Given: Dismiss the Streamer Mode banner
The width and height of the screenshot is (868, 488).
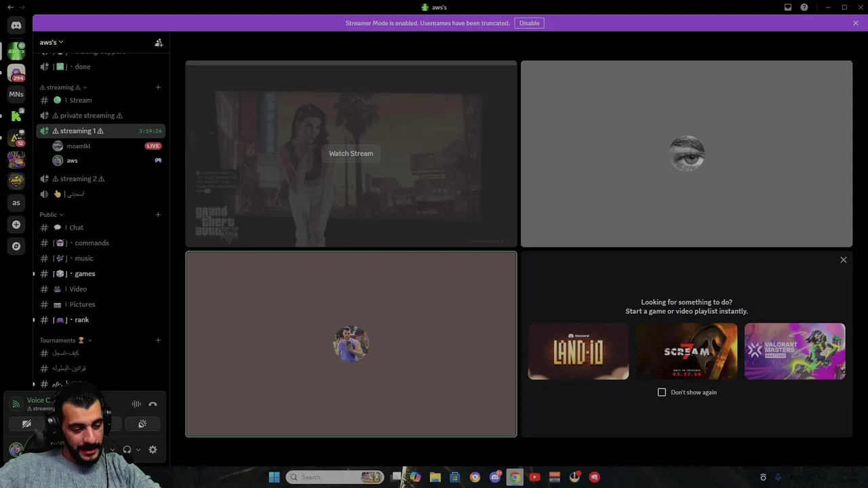Looking at the screenshot, I should point(856,23).
